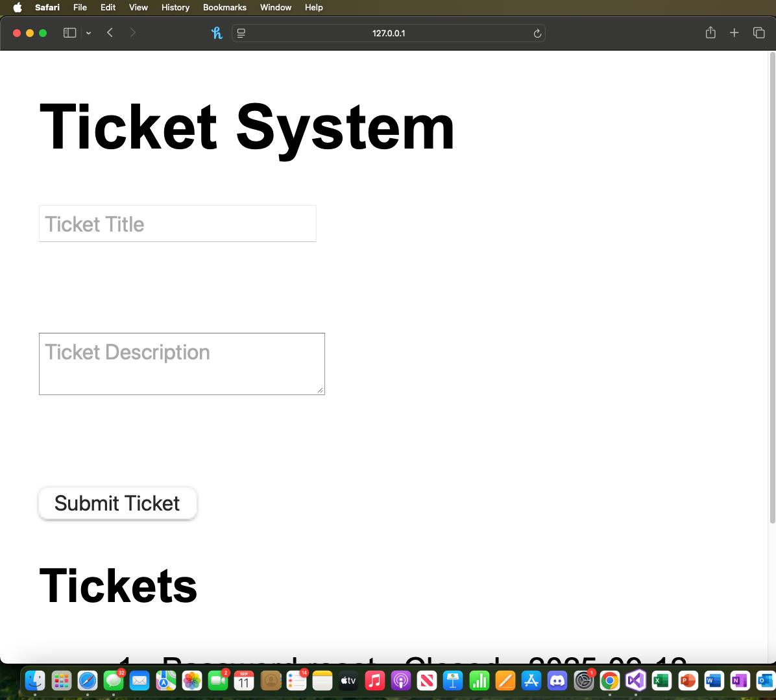This screenshot has height=700, width=776.
Task: Toggle the Safari sidebar
Action: click(69, 32)
